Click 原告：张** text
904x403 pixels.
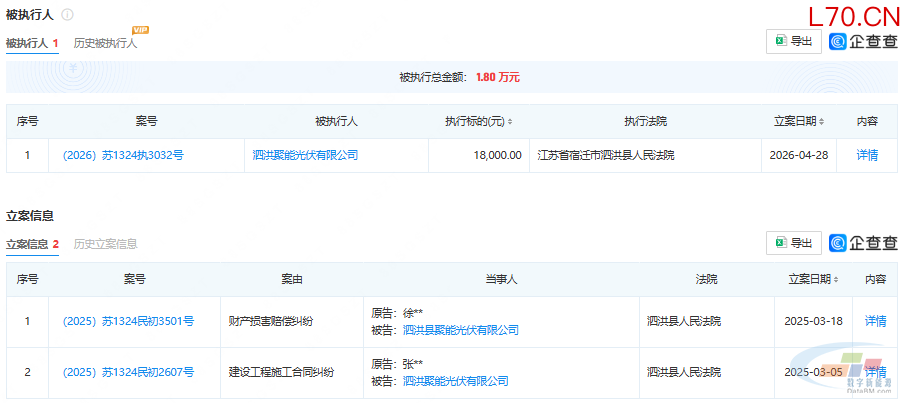coord(398,364)
